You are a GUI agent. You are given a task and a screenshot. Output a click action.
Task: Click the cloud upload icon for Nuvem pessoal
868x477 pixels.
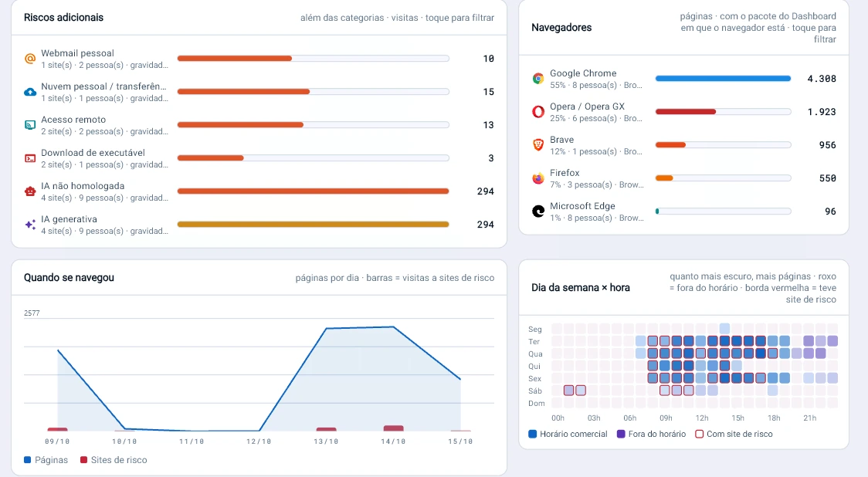[x=30, y=92]
